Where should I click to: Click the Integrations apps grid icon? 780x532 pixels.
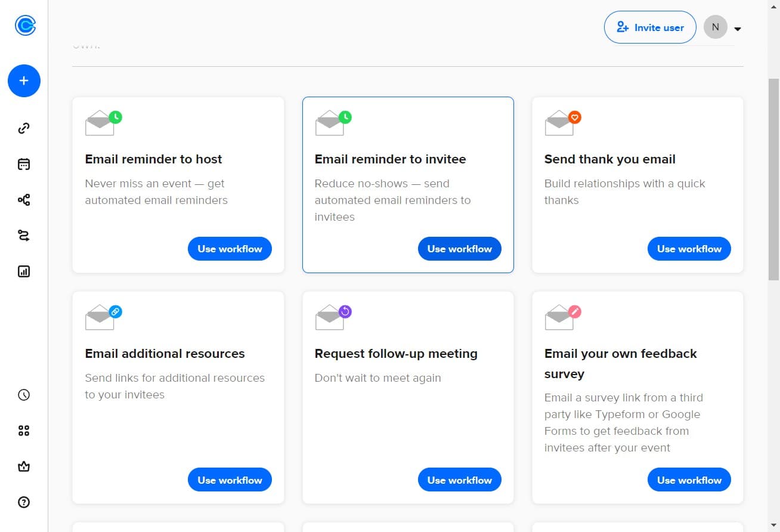[24, 430]
